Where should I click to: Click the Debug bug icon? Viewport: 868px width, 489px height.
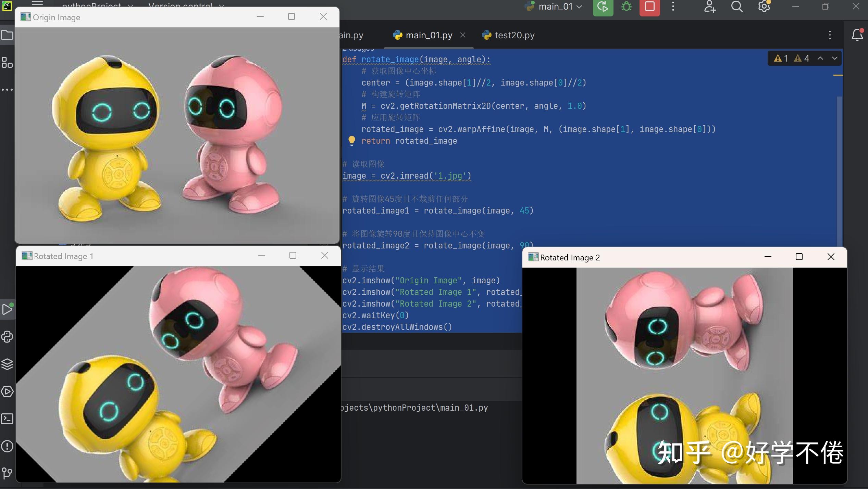pyautogui.click(x=627, y=7)
